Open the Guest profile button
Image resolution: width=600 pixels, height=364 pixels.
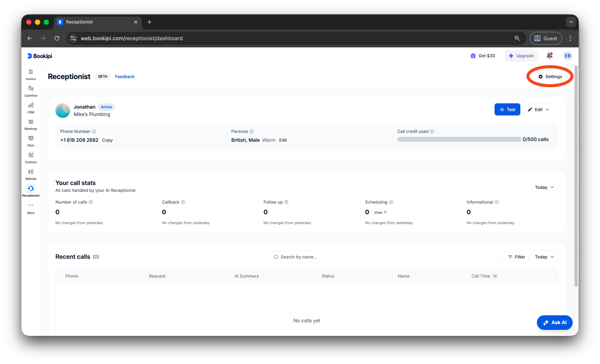546,38
